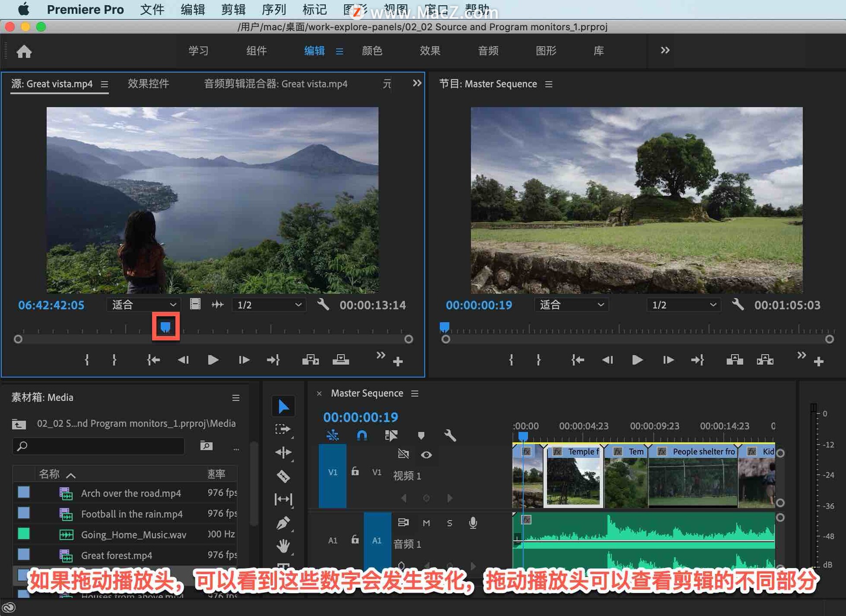Switch to the 效果控件 tab
Viewport: 846px width, 616px height.
pyautogui.click(x=148, y=84)
